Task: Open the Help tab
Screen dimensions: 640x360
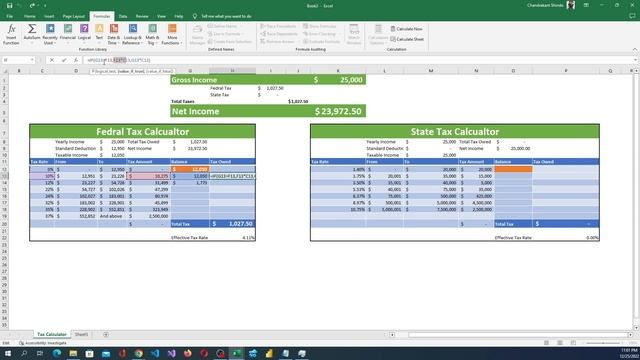Action: coord(179,16)
